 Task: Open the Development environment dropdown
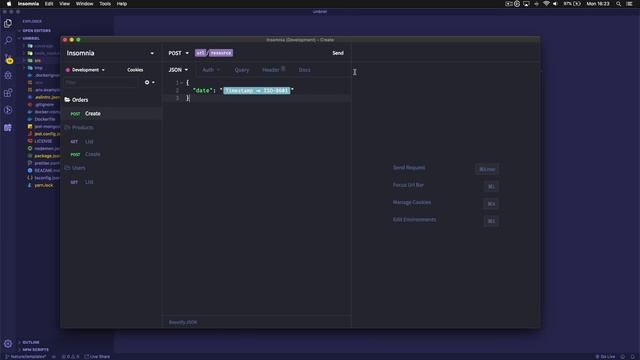click(85, 70)
